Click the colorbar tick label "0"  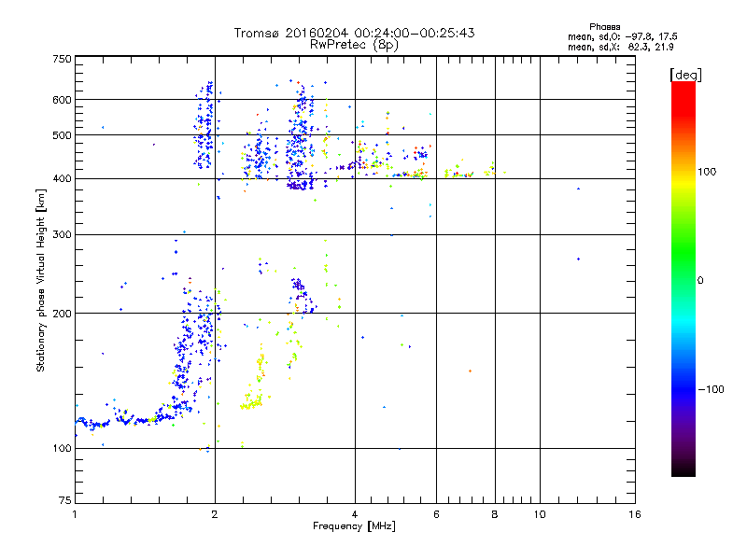(700, 281)
